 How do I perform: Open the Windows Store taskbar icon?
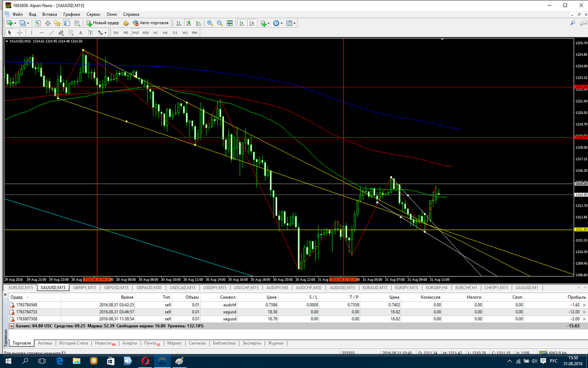tap(111, 361)
